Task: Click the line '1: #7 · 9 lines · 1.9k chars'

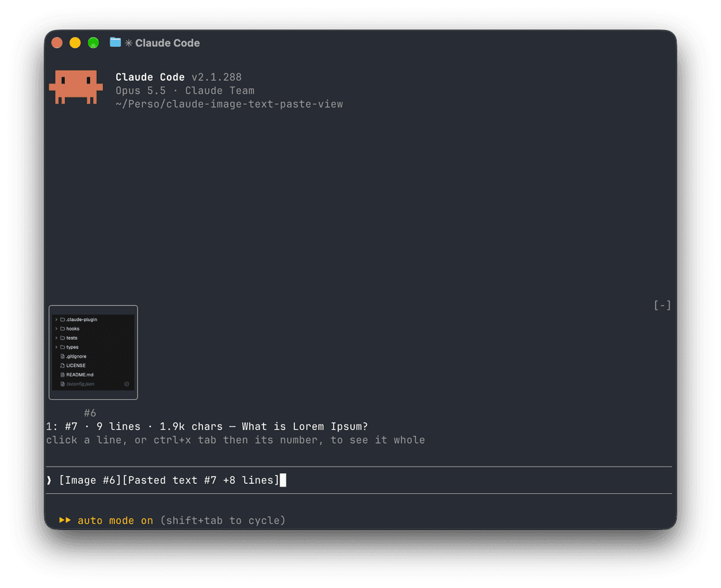Action: 207,426
